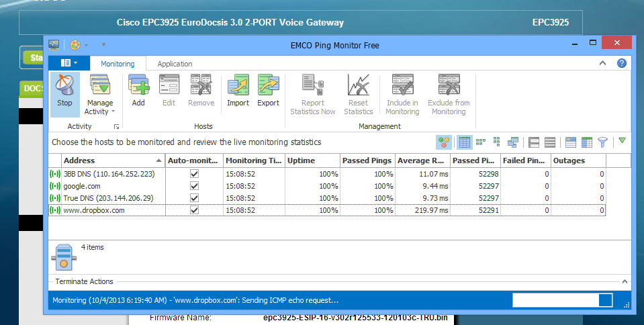Viewport: 644px width, 325px height.
Task: Click the window resize grip in status bar
Action: [627, 305]
